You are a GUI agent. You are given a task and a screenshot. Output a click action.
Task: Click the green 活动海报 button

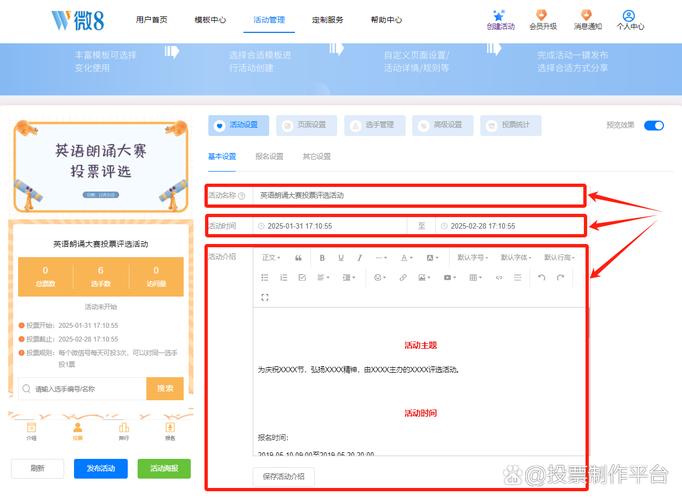164,468
